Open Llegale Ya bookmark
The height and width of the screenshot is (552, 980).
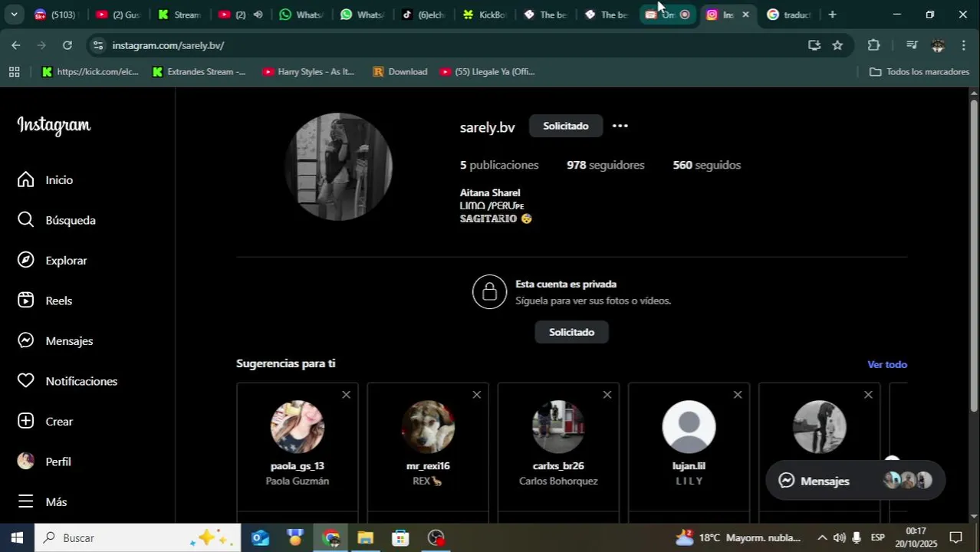point(487,71)
